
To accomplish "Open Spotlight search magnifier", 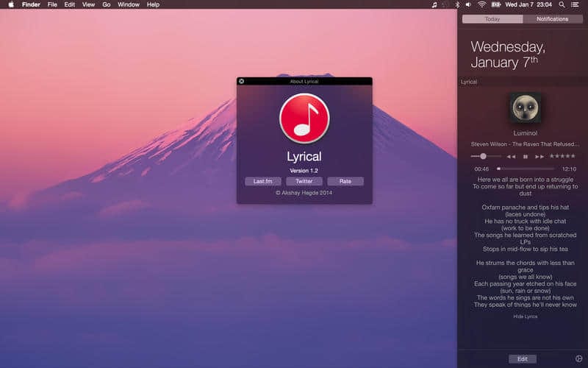I will (x=562, y=4).
